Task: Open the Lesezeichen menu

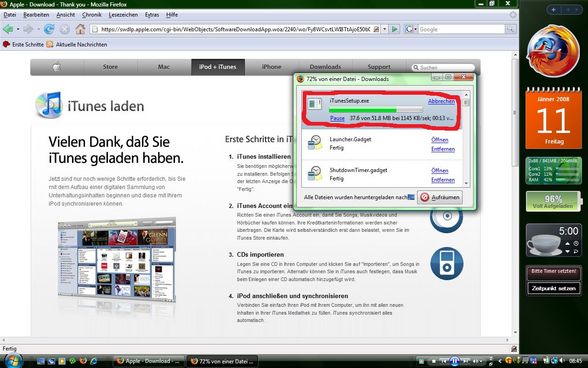Action: (123, 15)
